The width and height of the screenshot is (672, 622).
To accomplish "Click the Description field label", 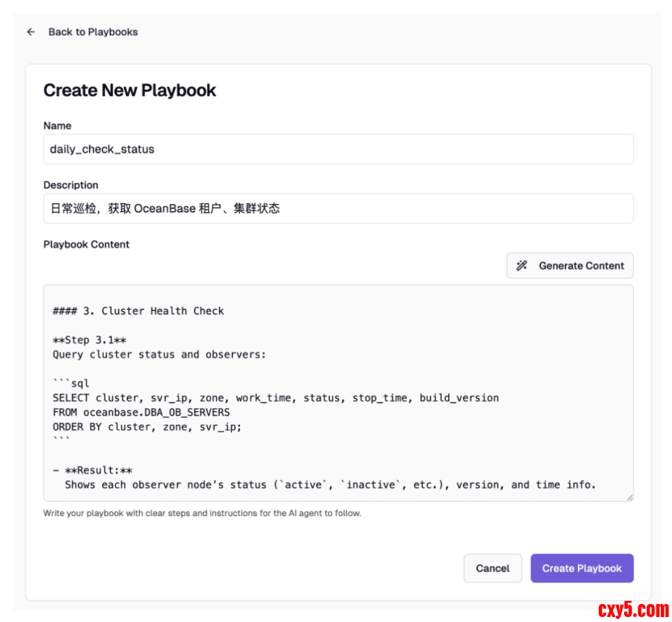I will [x=71, y=185].
